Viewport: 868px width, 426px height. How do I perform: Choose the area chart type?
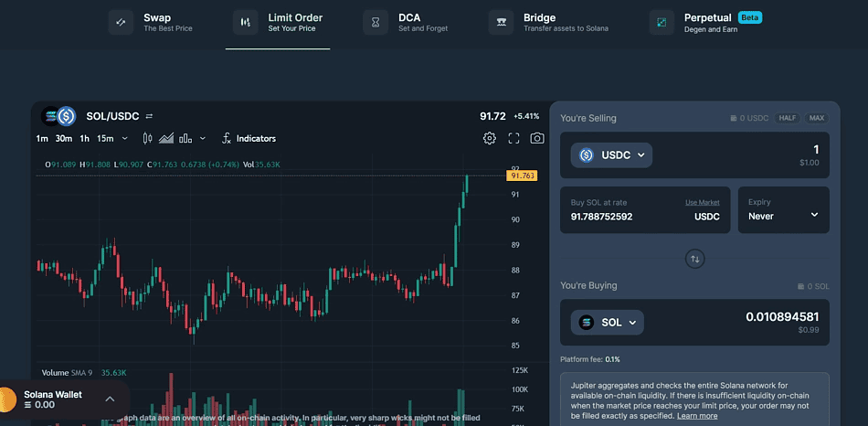[166, 138]
